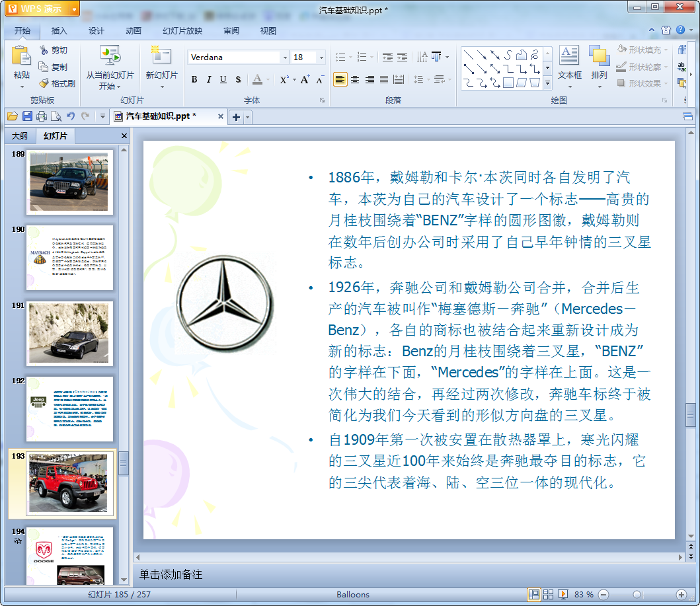
Task: Expand the bullet list dropdown arrow
Action: (350, 57)
